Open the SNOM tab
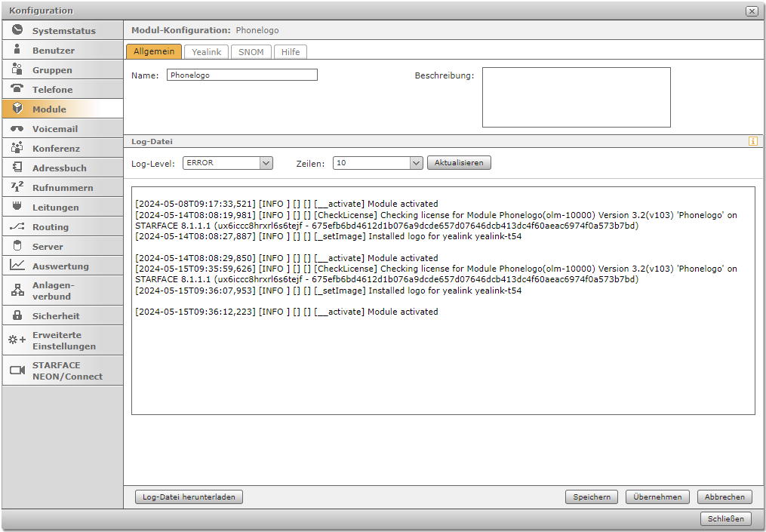The width and height of the screenshot is (766, 532). (251, 52)
